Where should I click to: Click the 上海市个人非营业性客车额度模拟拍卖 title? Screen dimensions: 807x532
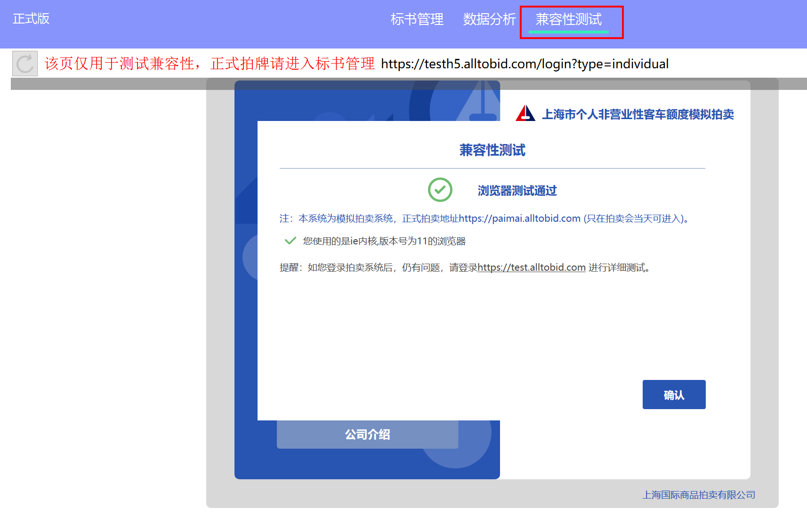[638, 114]
